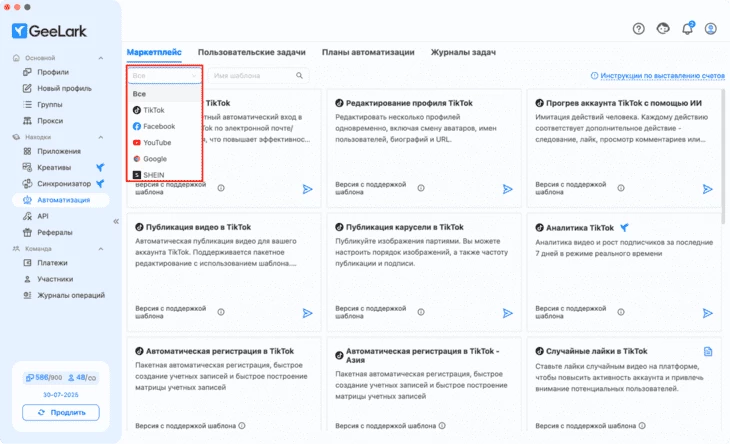
Task: Launch the Аналитика TikTok template arrow
Action: pos(707,313)
